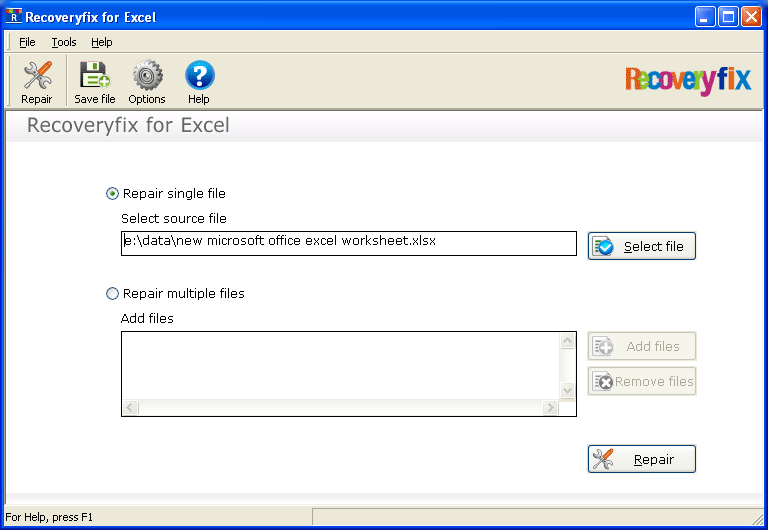
Task: Minimize the Recoveryfix window
Action: click(705, 17)
